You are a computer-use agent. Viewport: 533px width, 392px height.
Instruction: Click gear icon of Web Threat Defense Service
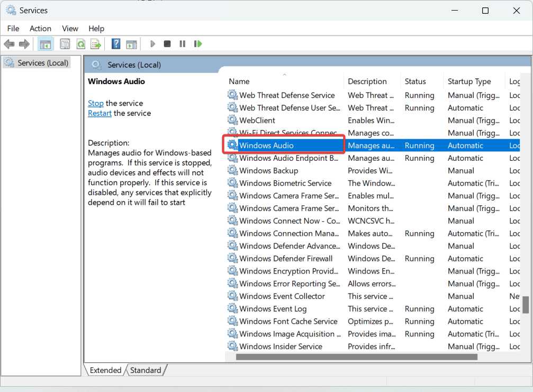[x=233, y=95]
